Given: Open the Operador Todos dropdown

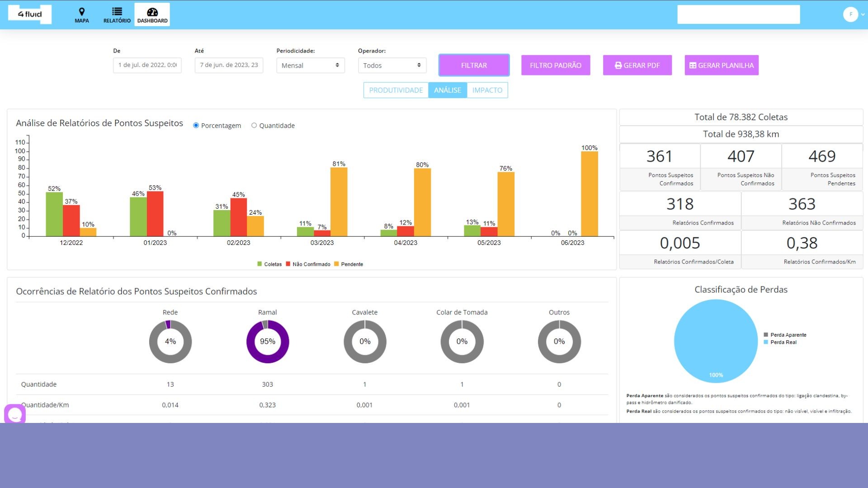Looking at the screenshot, I should pos(392,66).
